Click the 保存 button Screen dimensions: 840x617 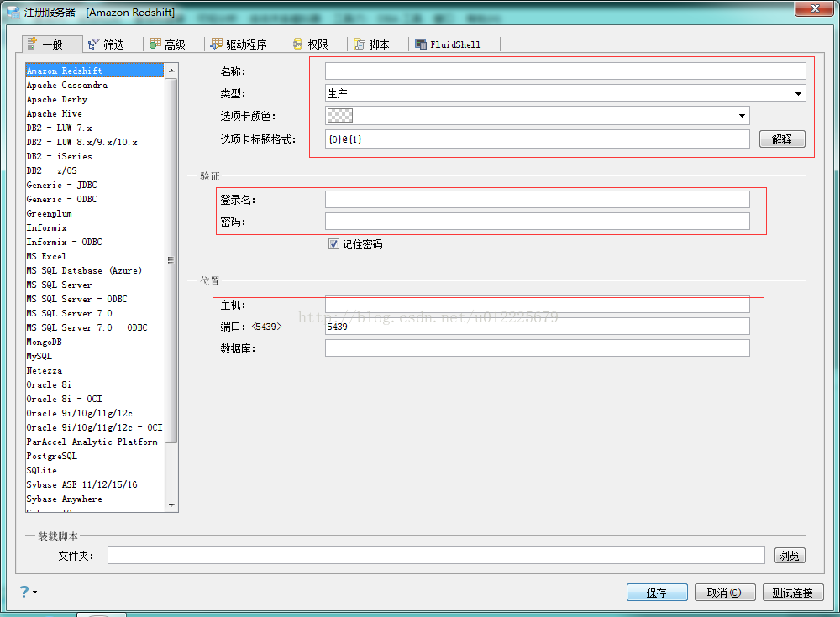(657, 593)
